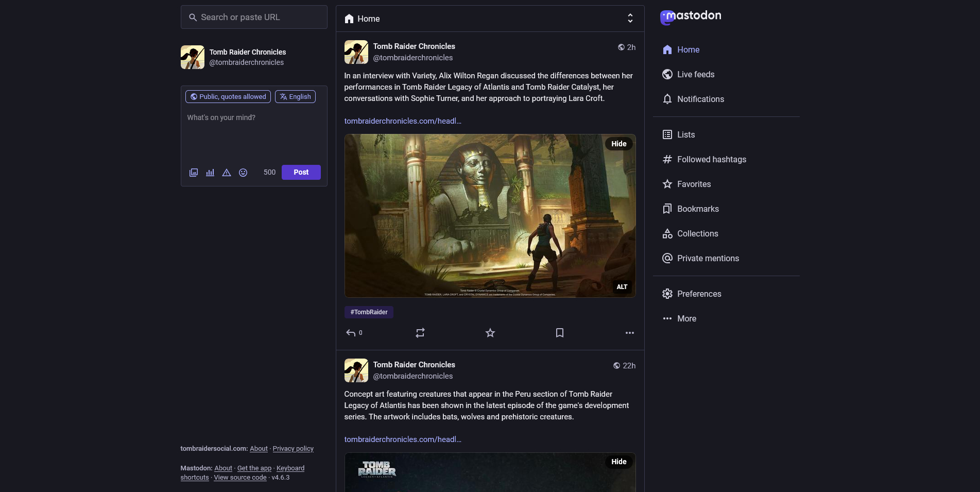Click the Favorites star icon in the sidebar
Viewport: 980px width, 492px height.
[667, 184]
